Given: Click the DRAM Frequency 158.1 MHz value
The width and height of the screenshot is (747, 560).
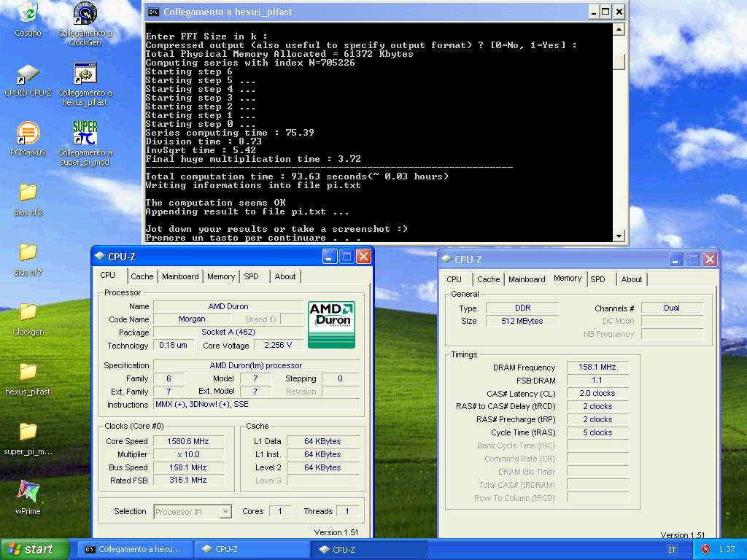Looking at the screenshot, I should coord(597,367).
